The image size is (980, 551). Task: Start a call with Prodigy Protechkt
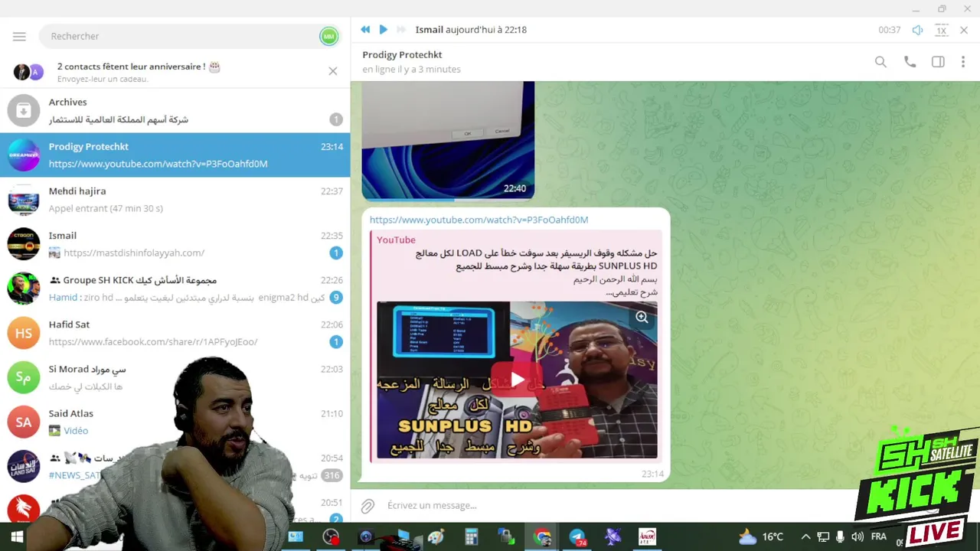coord(910,62)
